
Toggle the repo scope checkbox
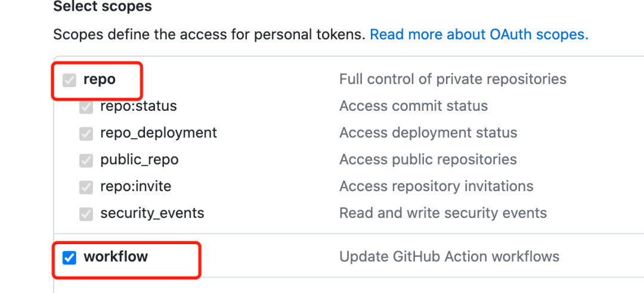(x=70, y=80)
